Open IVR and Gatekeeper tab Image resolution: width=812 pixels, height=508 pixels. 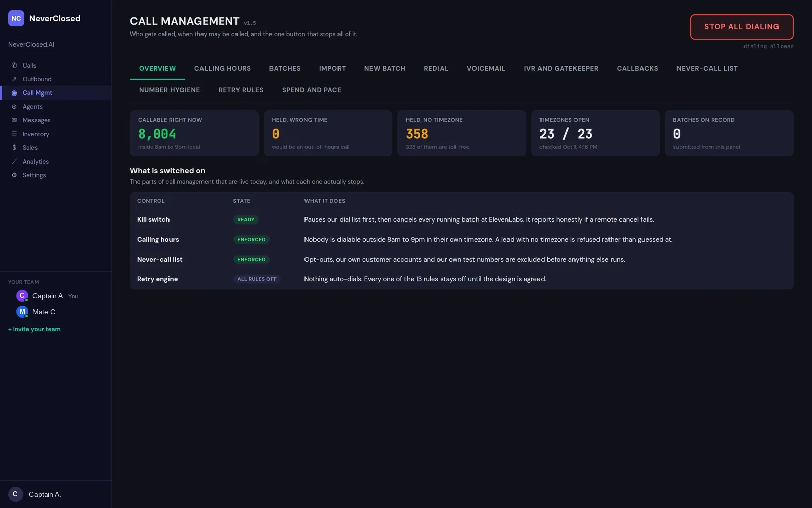pyautogui.click(x=561, y=69)
